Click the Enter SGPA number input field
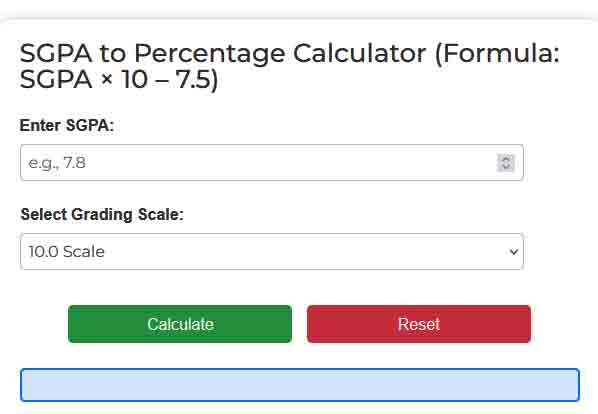This screenshot has height=414, width=598. pyautogui.click(x=272, y=163)
